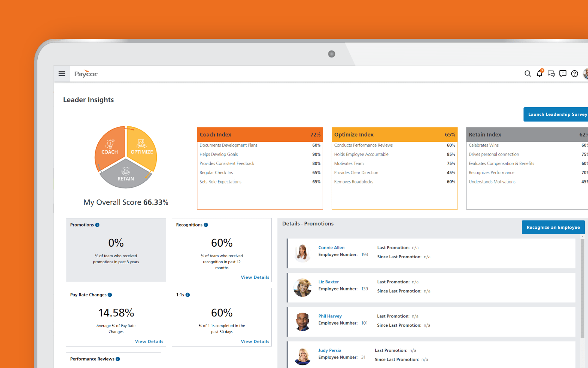Screen dimensions: 588x368
Task: Open Liz Baxter's profile link
Action: [x=329, y=282]
